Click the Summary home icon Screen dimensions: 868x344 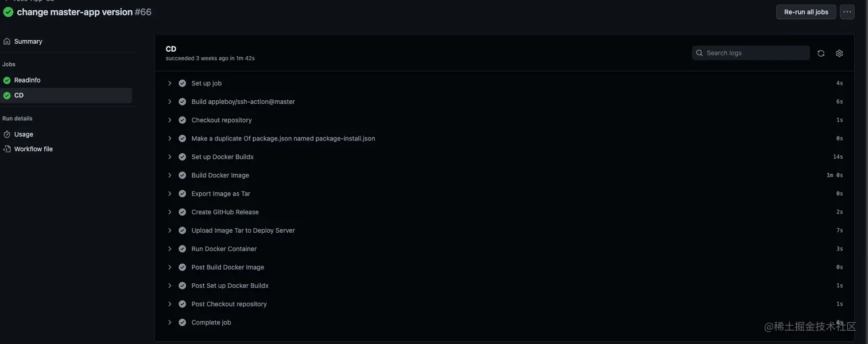pyautogui.click(x=7, y=41)
